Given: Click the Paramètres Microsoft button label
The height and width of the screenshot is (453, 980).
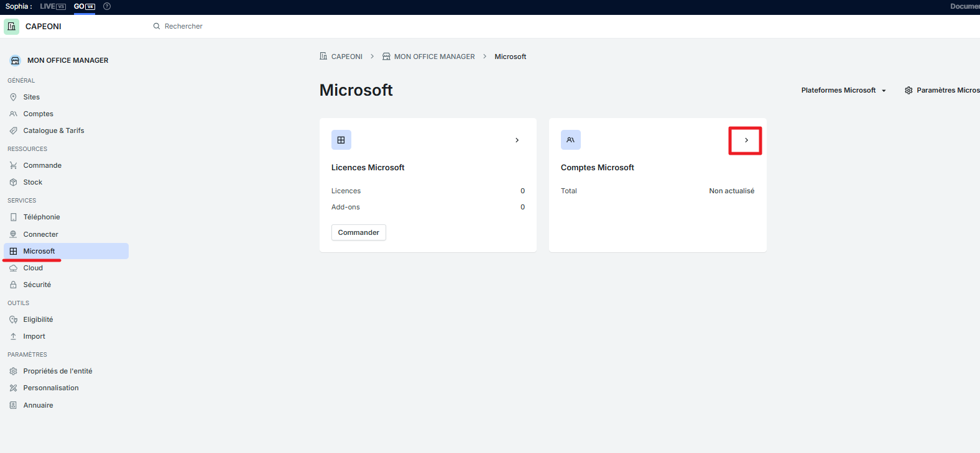Looking at the screenshot, I should [948, 90].
